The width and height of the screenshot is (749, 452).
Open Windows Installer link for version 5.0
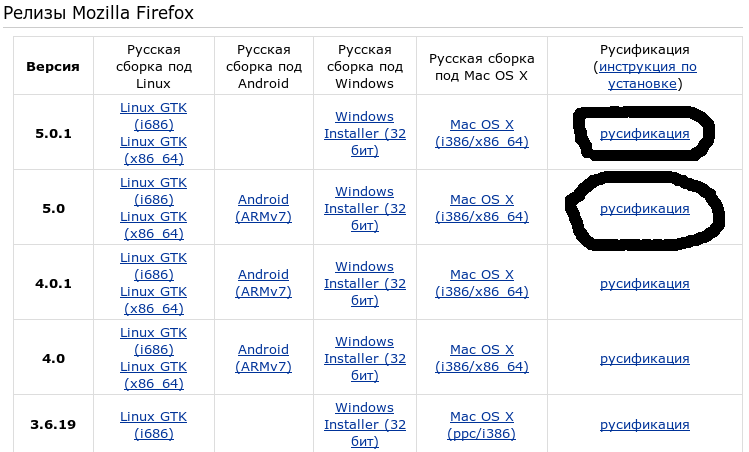point(364,208)
